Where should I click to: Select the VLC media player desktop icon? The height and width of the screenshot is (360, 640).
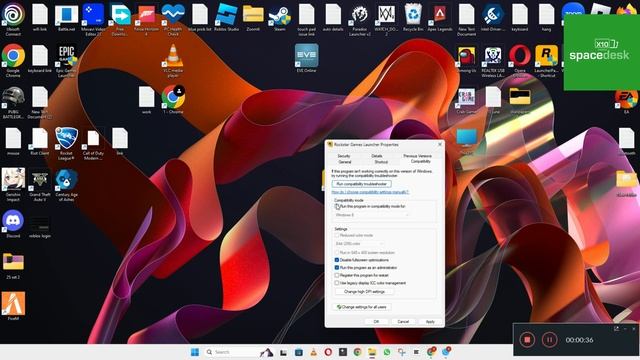click(173, 60)
